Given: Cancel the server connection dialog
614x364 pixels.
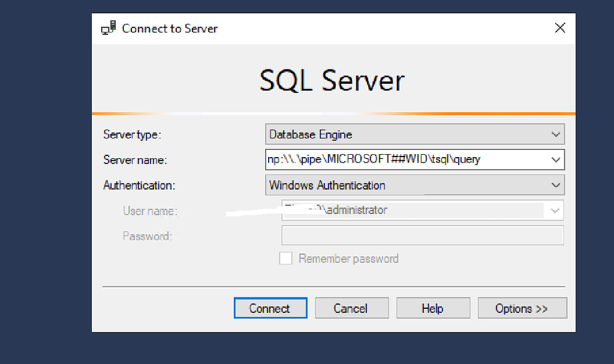Looking at the screenshot, I should (x=351, y=308).
